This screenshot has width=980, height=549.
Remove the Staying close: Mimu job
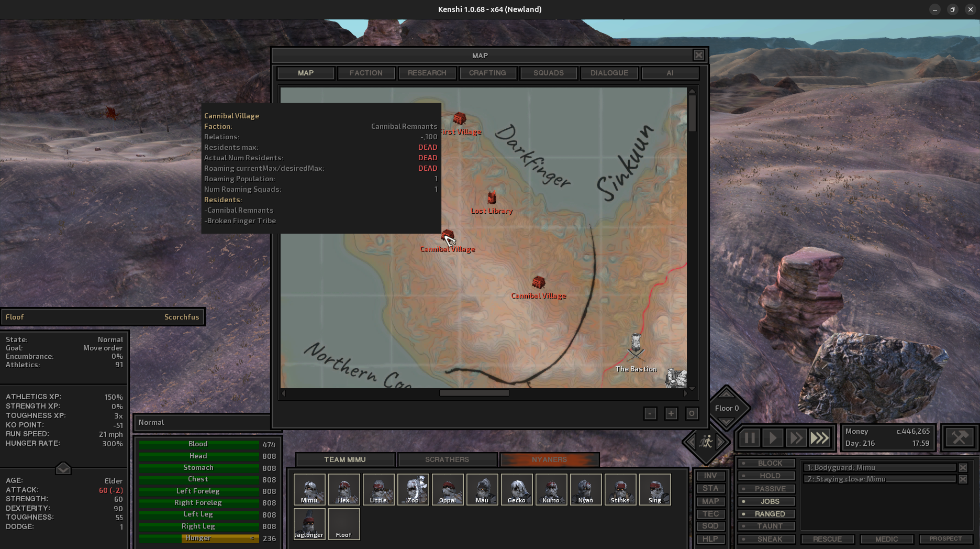963,479
